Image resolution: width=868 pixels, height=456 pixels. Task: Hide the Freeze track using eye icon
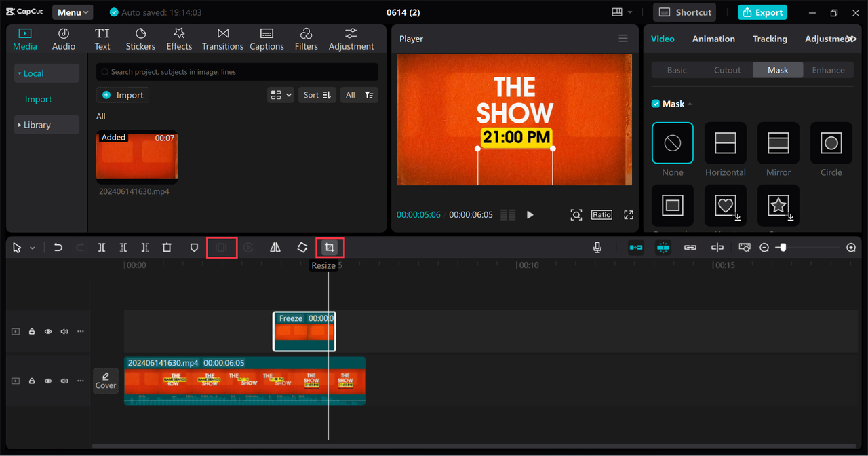click(48, 332)
